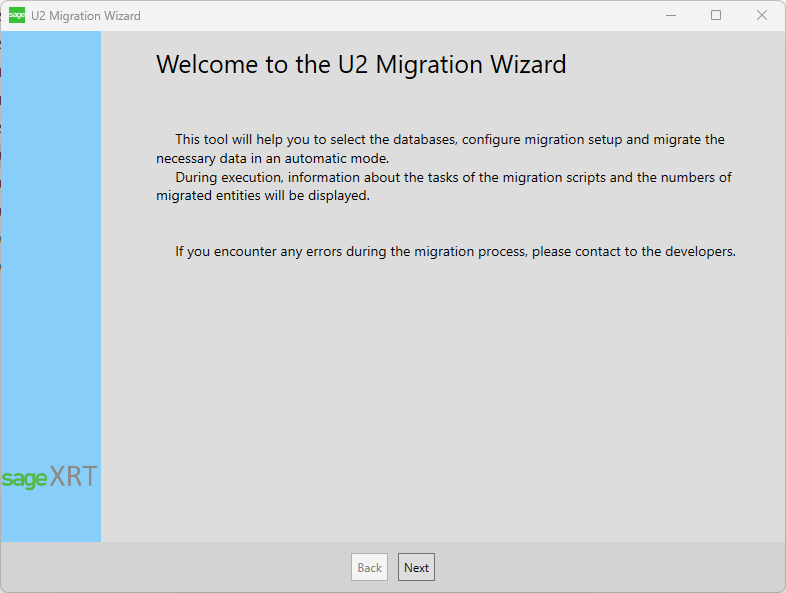Click the gray XRT letters in sidebar logo
This screenshot has height=593, width=786.
pyautogui.click(x=74, y=477)
